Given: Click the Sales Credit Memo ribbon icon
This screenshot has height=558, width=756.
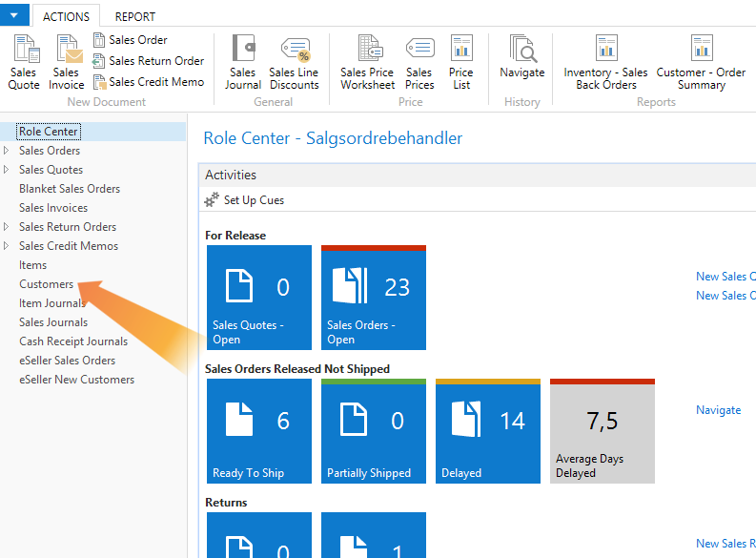Looking at the screenshot, I should pos(99,82).
